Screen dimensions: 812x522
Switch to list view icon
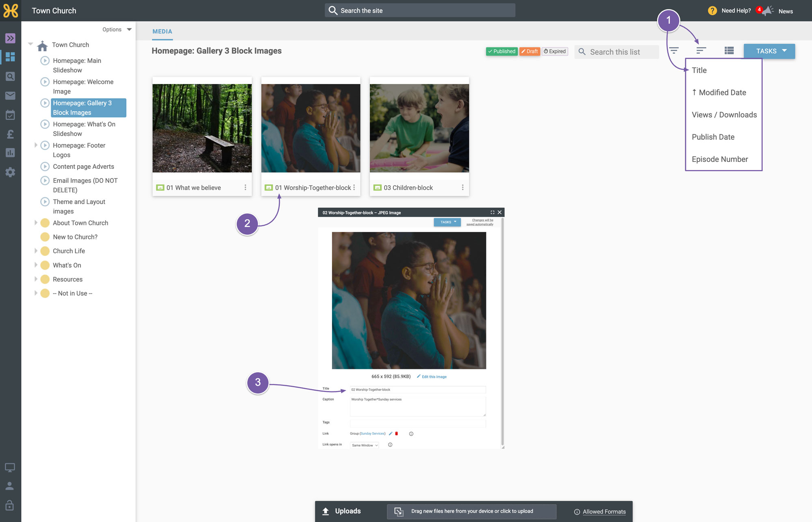[729, 51]
